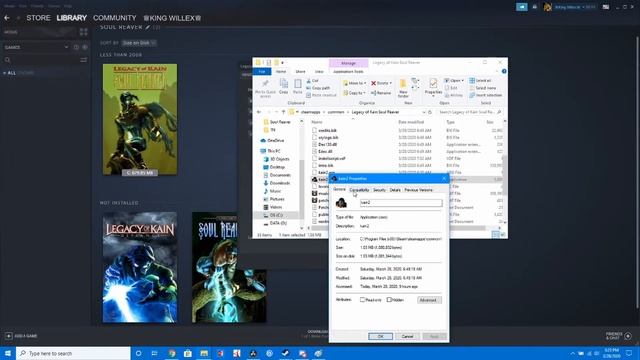Select OneDrive in Explorer navigation pane

click(272, 140)
